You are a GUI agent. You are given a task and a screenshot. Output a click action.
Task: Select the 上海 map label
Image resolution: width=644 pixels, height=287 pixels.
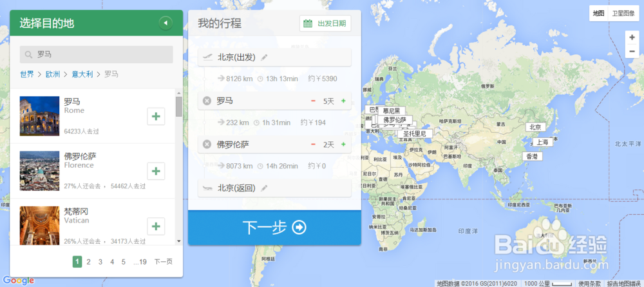point(542,143)
